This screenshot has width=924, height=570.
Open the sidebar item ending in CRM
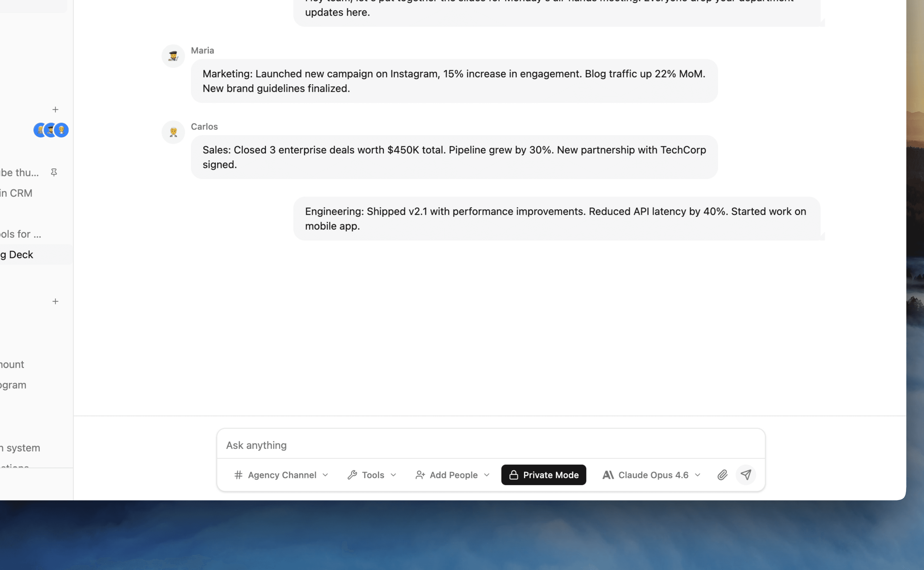click(x=17, y=193)
